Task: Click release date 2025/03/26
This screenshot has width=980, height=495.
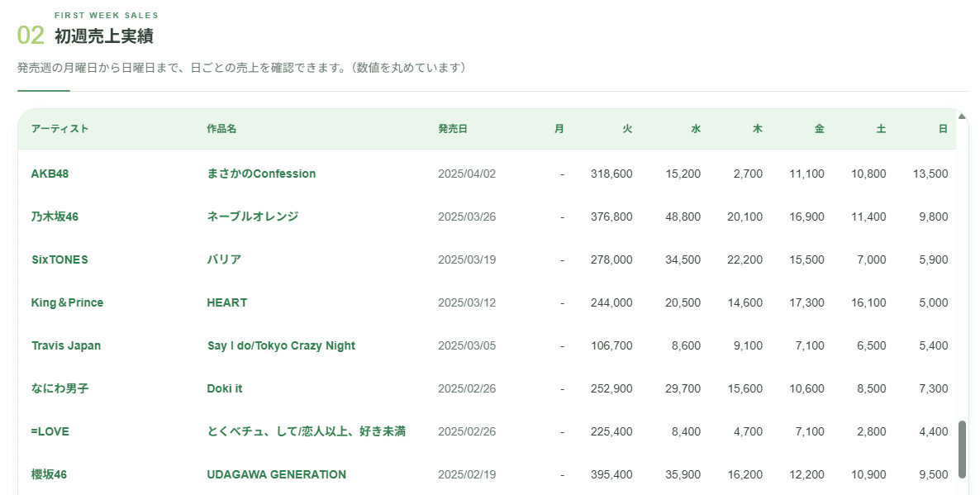Action: (x=467, y=217)
